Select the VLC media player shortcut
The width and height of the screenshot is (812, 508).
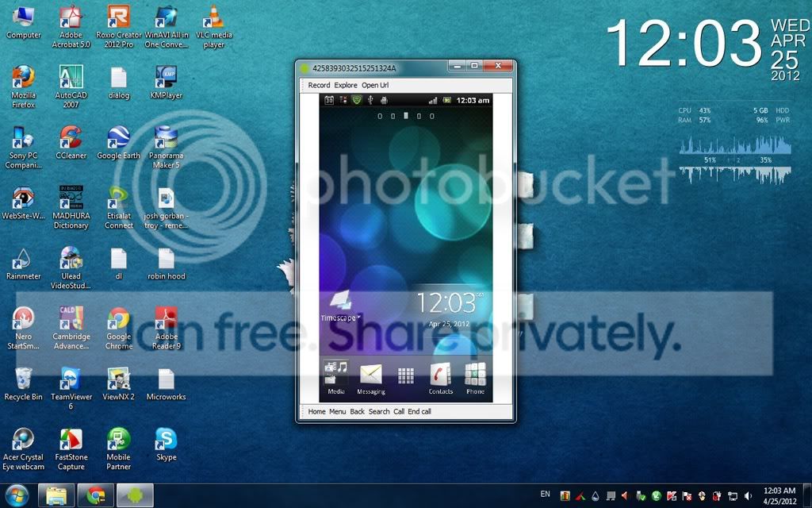(x=214, y=27)
